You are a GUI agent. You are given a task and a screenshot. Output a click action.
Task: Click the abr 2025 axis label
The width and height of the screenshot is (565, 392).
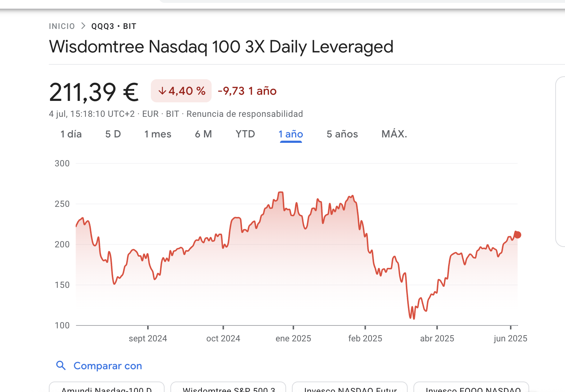[x=437, y=338]
